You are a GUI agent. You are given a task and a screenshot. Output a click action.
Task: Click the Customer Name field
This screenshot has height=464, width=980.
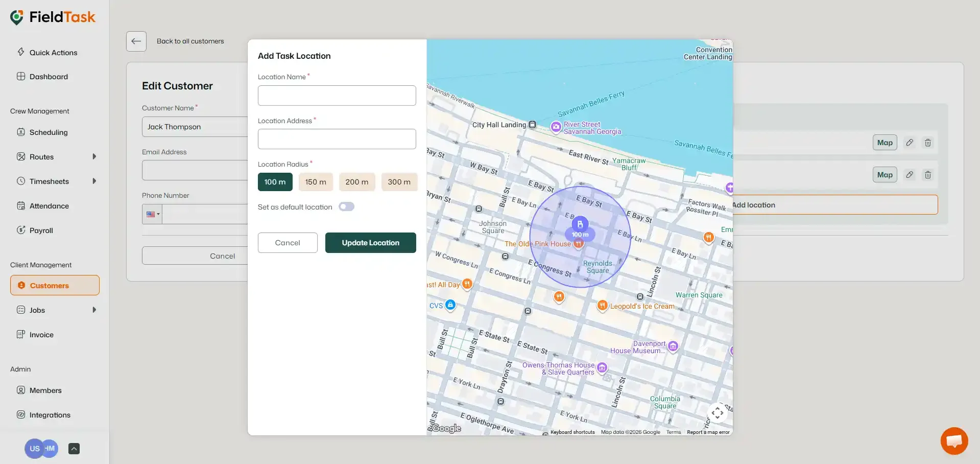(195, 127)
